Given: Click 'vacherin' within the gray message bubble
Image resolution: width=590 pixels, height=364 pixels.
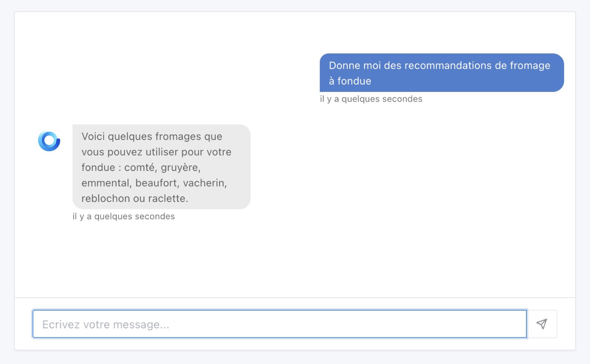Looking at the screenshot, I should (x=204, y=183).
